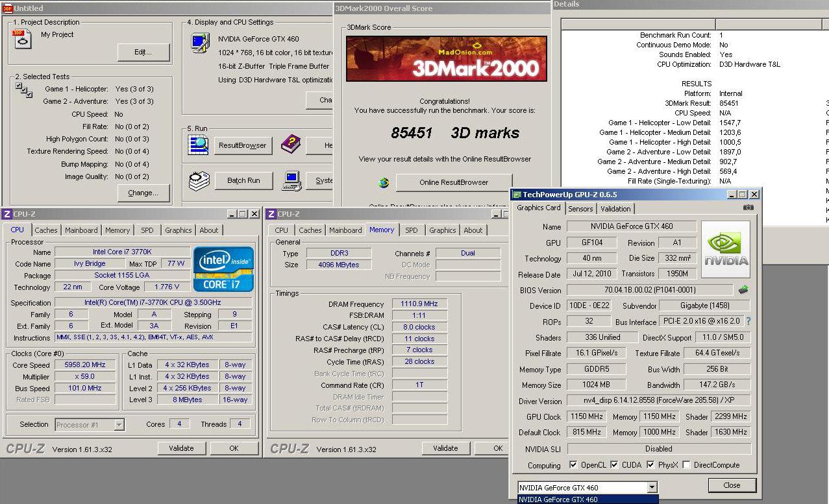This screenshot has height=504, width=829.
Task: Open the Validation tab in GPU-Z
Action: [x=615, y=209]
